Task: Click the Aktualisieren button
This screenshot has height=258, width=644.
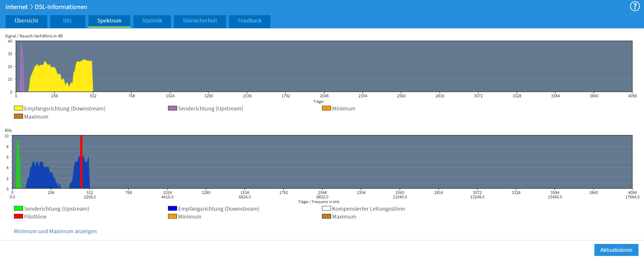Action: pos(616,250)
